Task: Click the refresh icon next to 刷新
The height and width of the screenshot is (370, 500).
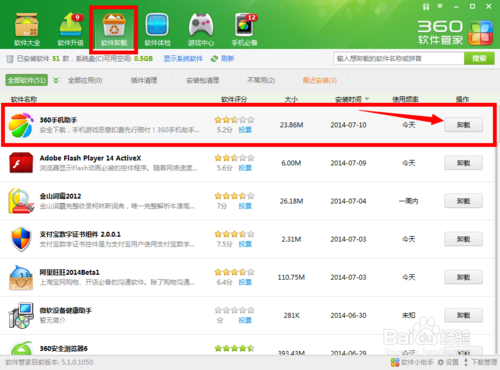Action: pyautogui.click(x=214, y=59)
